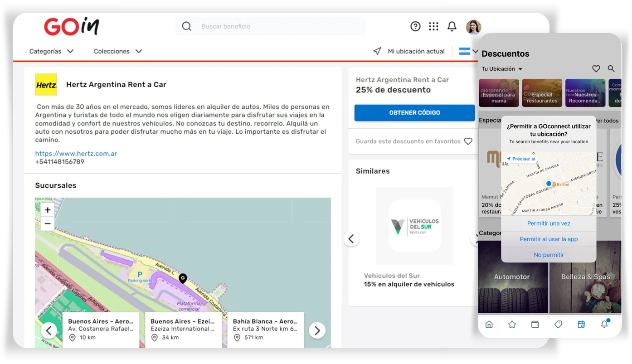Open the Belleza & Spas category tile

pyautogui.click(x=585, y=277)
